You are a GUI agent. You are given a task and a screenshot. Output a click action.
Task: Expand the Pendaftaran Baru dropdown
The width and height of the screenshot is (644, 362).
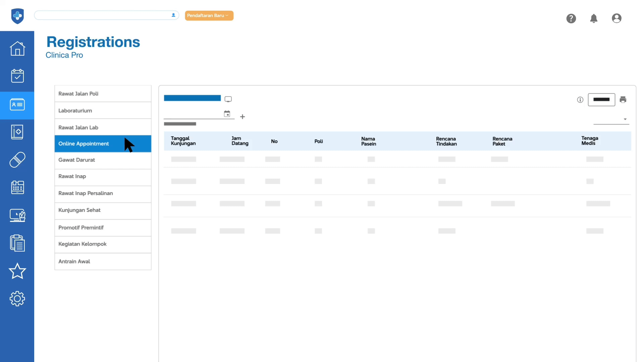point(209,15)
